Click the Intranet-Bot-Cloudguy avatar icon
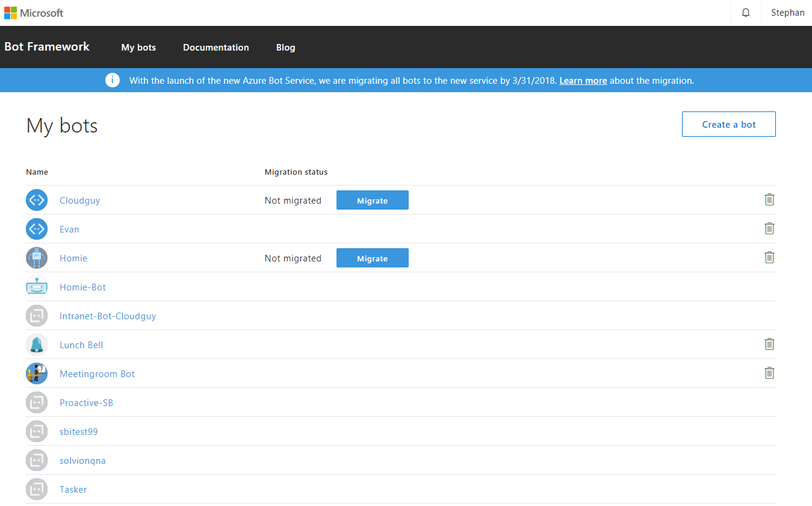Image resolution: width=812 pixels, height=506 pixels. (37, 316)
